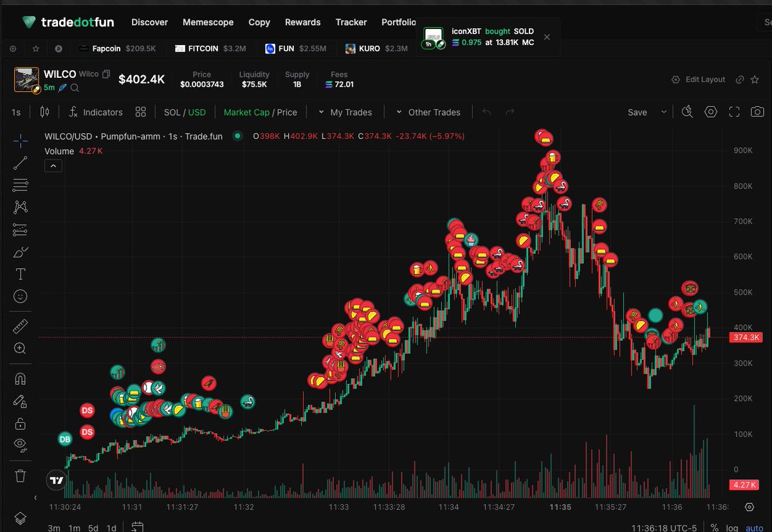The image size is (772, 532).
Task: Open the indicator templates grid icon
Action: [140, 112]
